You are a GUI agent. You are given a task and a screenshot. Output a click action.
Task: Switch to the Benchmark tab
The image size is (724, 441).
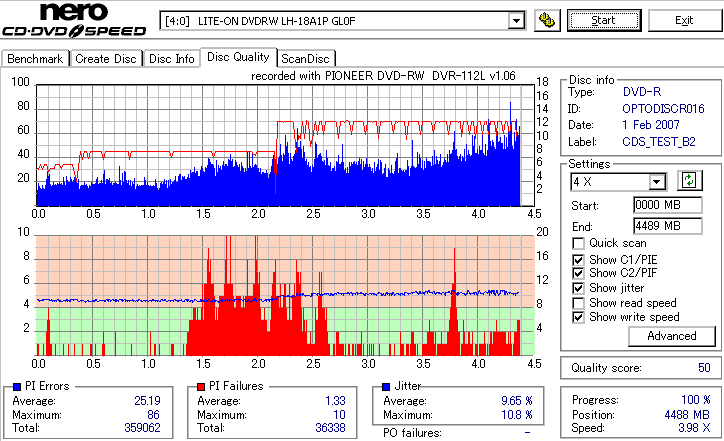(x=36, y=59)
